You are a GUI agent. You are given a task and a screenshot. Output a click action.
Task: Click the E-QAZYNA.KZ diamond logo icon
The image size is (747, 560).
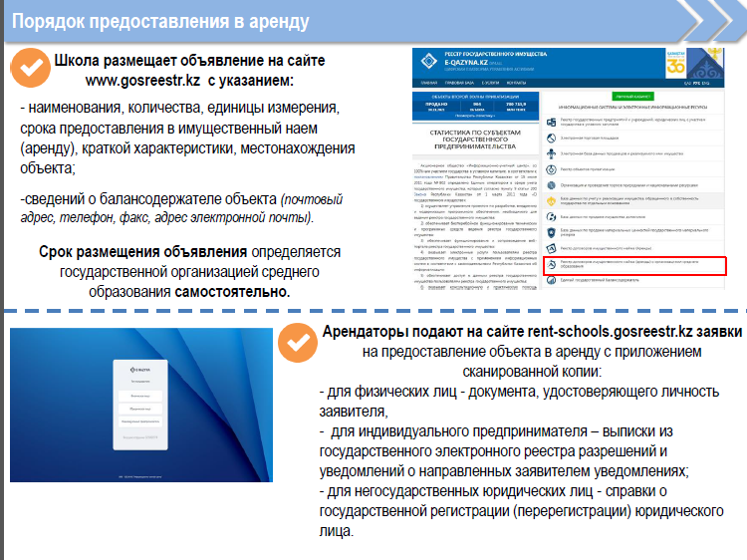click(x=428, y=61)
